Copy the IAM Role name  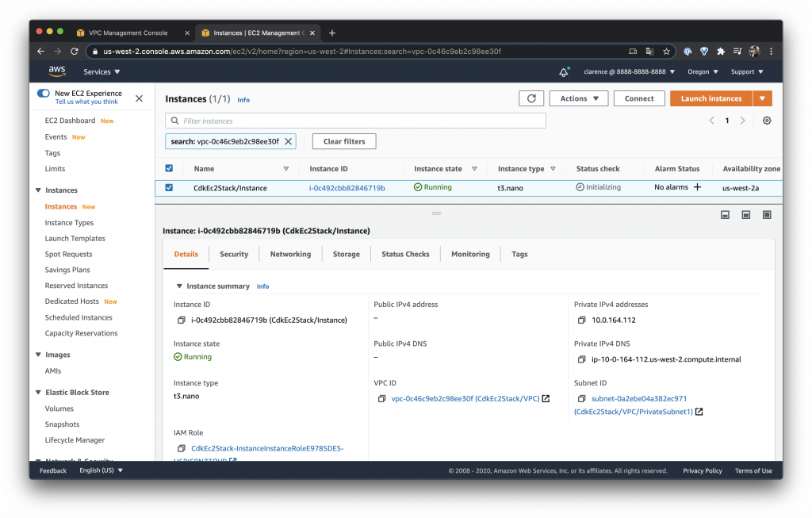pos(182,448)
